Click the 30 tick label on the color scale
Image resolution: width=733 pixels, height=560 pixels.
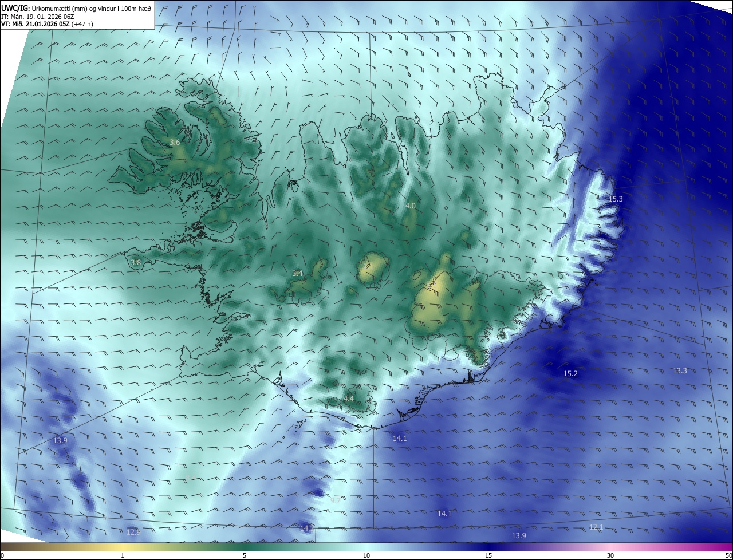coord(610,555)
